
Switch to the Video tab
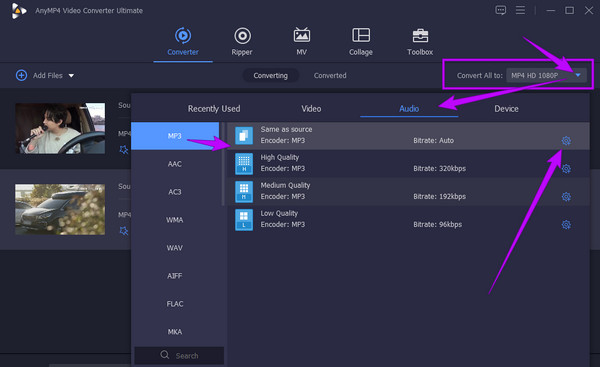click(x=311, y=109)
